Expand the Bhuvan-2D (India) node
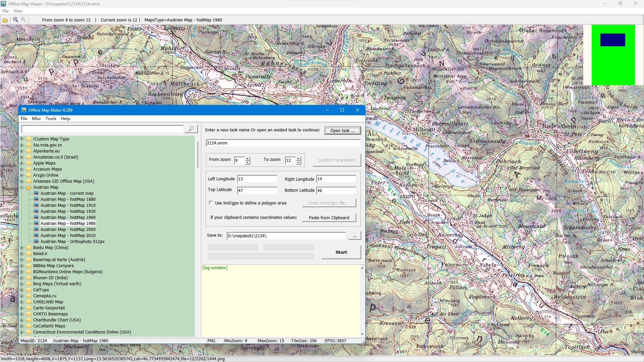644x362 pixels. tap(22, 278)
